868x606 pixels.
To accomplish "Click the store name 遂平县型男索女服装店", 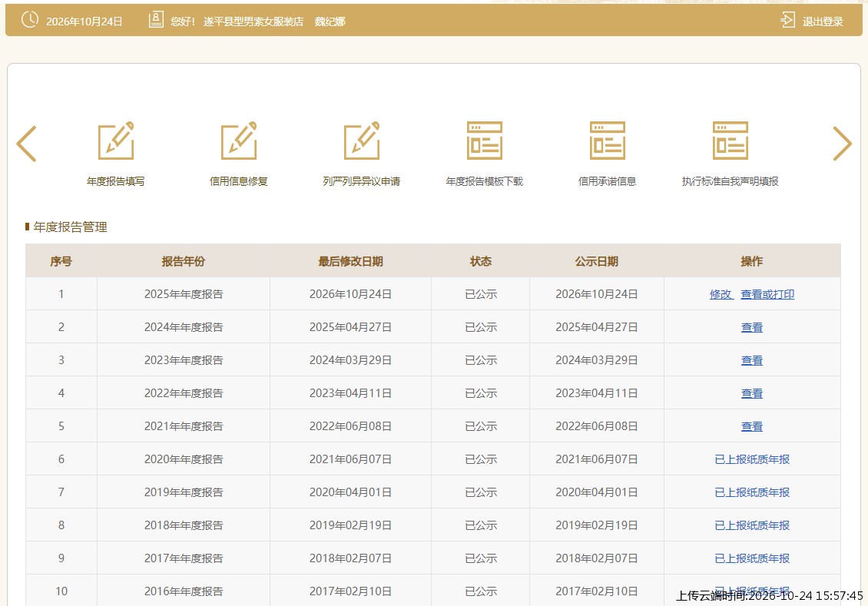I will pyautogui.click(x=253, y=22).
